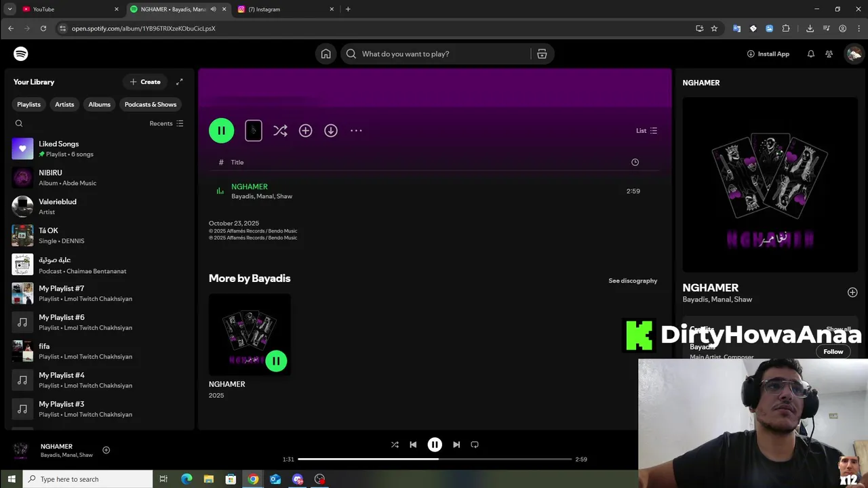Toggle shuffle in player bar
Viewport: 868px width, 488px height.
click(395, 445)
